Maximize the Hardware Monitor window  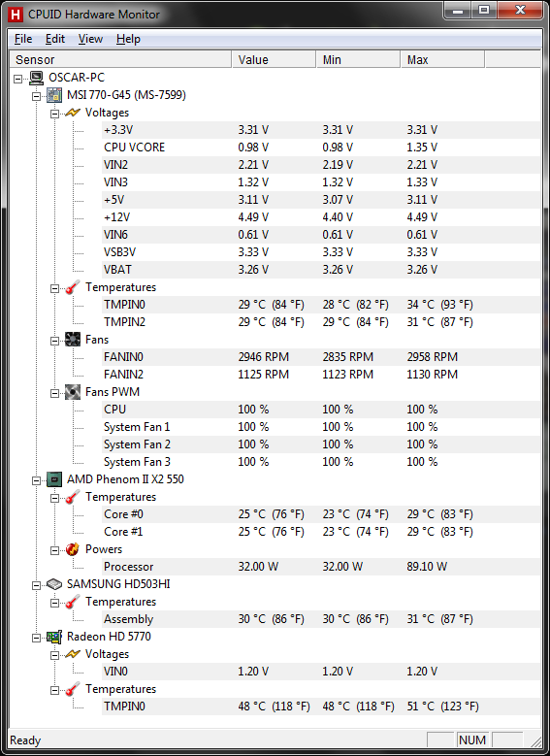coord(484,11)
